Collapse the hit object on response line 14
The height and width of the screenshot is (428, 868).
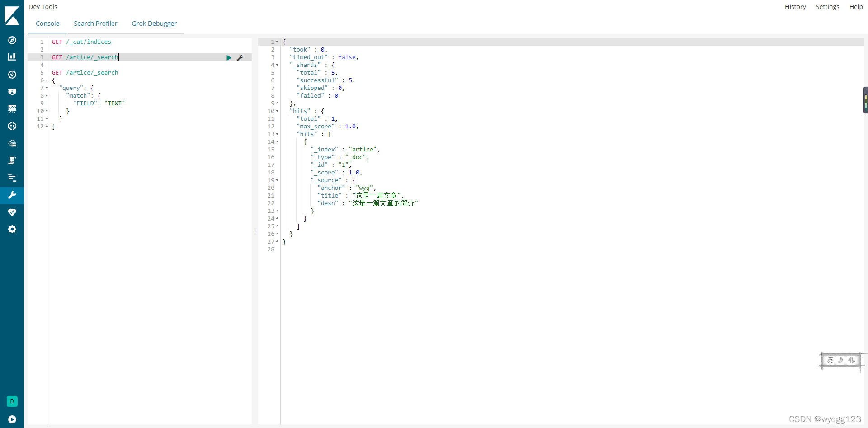click(x=277, y=142)
